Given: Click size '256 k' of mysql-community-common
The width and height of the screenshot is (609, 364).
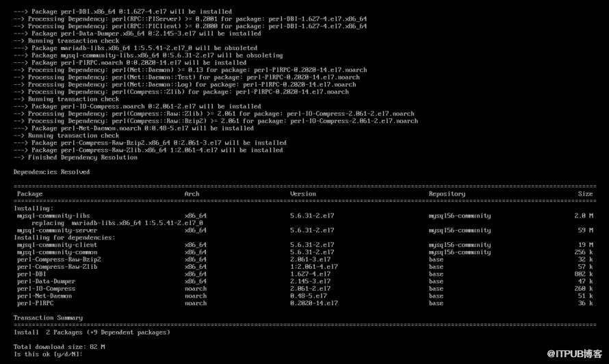Looking at the screenshot, I should tap(584, 252).
